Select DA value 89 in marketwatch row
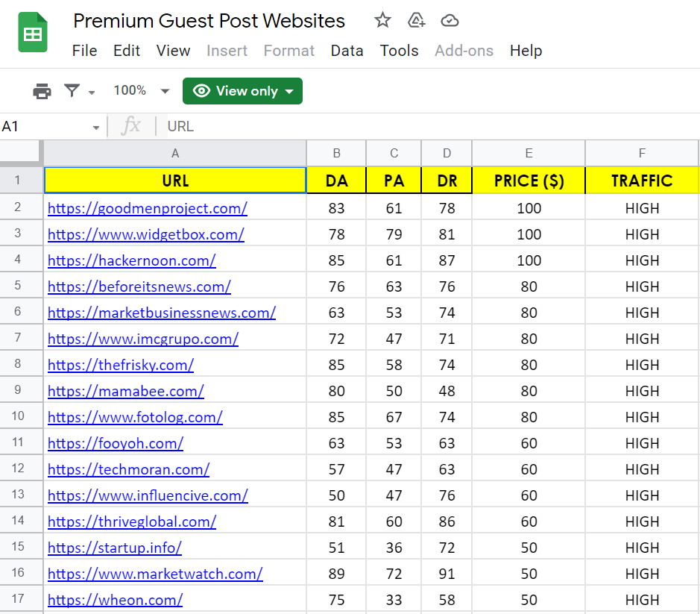 point(337,574)
